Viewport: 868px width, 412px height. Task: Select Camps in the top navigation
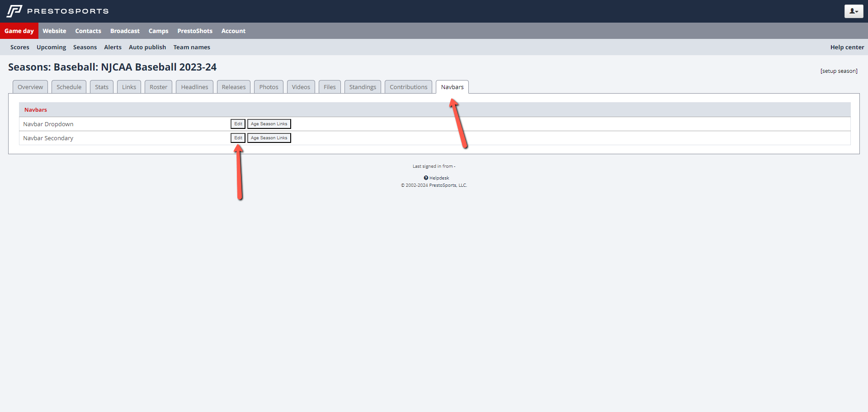[x=158, y=31]
